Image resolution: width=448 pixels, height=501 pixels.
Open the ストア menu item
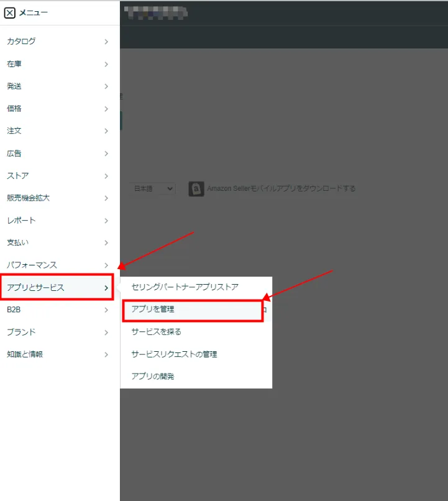tap(60, 176)
